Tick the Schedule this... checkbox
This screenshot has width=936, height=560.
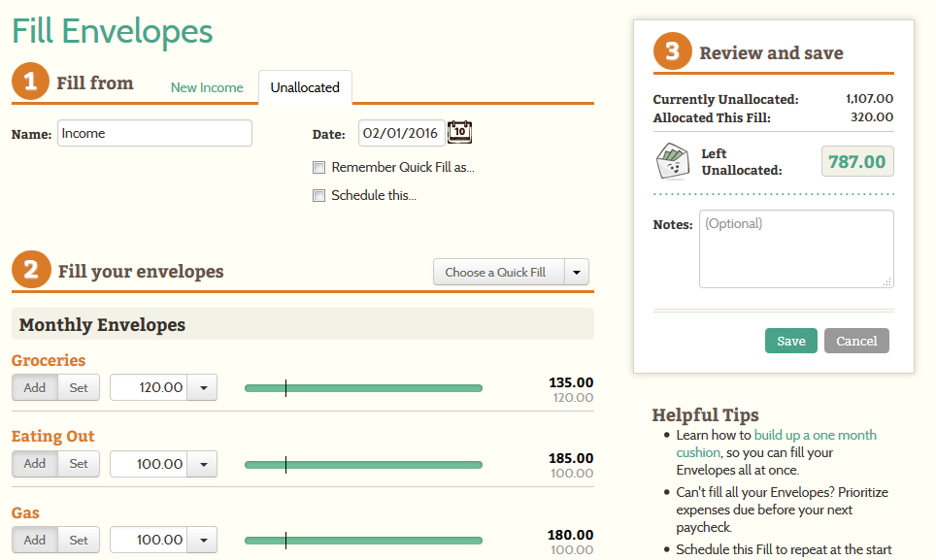pos(318,196)
